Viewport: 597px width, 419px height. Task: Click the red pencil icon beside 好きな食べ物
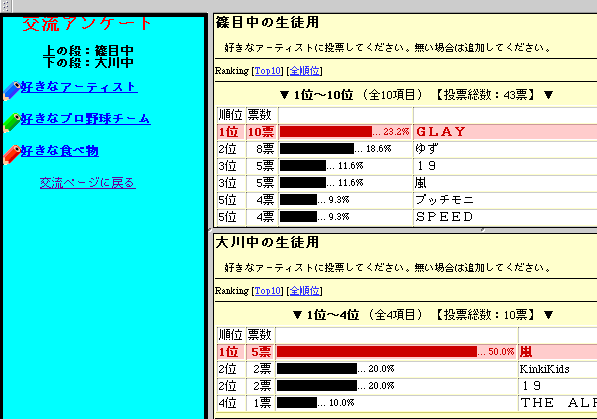click(x=11, y=155)
